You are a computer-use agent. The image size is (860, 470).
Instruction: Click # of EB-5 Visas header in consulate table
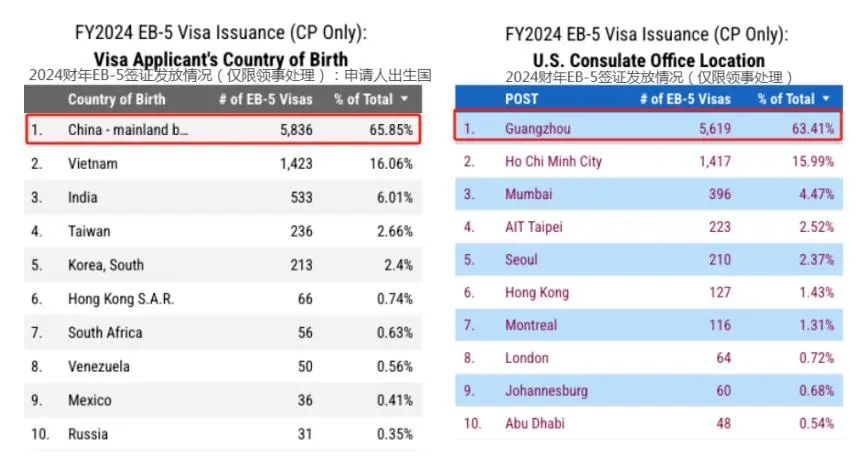686,99
